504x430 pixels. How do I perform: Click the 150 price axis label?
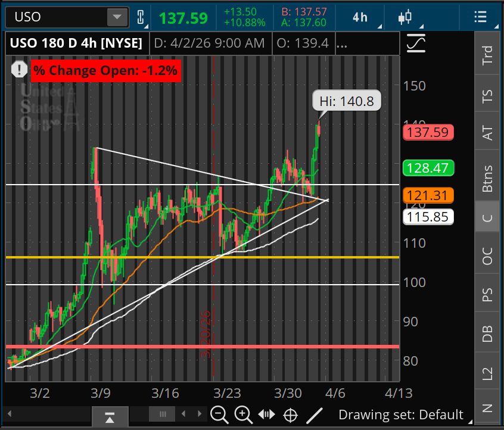tap(415, 86)
